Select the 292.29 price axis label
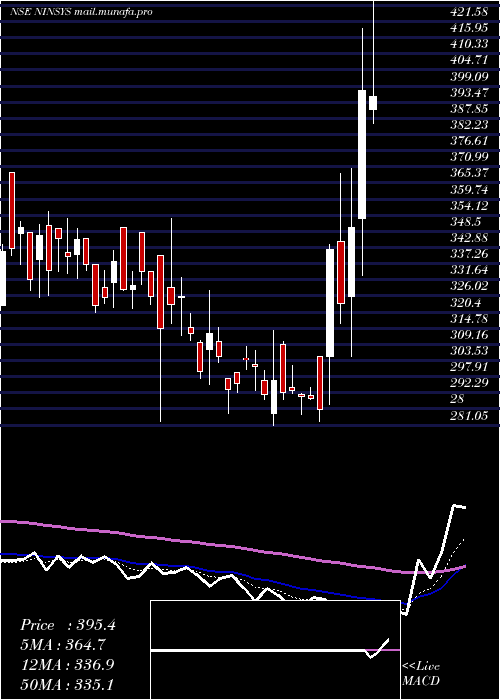Screen dimensions: 500x700 469,383
